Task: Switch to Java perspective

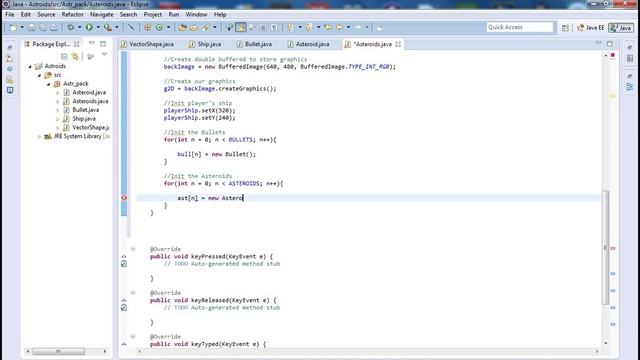Action: (x=620, y=28)
